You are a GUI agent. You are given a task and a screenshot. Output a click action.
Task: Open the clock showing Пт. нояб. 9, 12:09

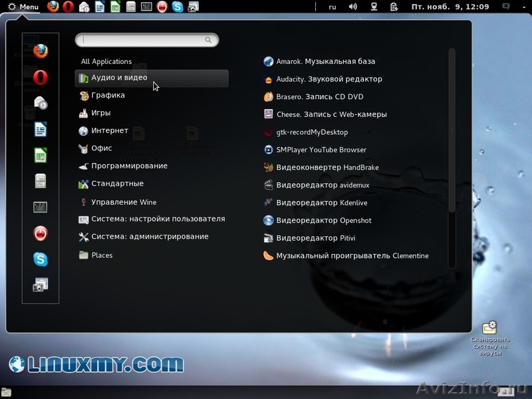[x=450, y=7]
